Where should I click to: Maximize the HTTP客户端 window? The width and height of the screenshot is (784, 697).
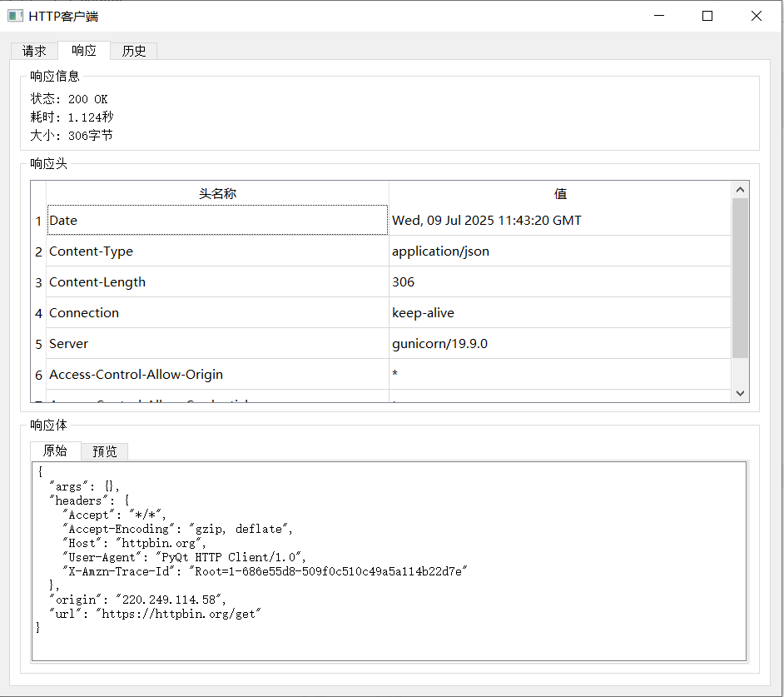point(707,16)
